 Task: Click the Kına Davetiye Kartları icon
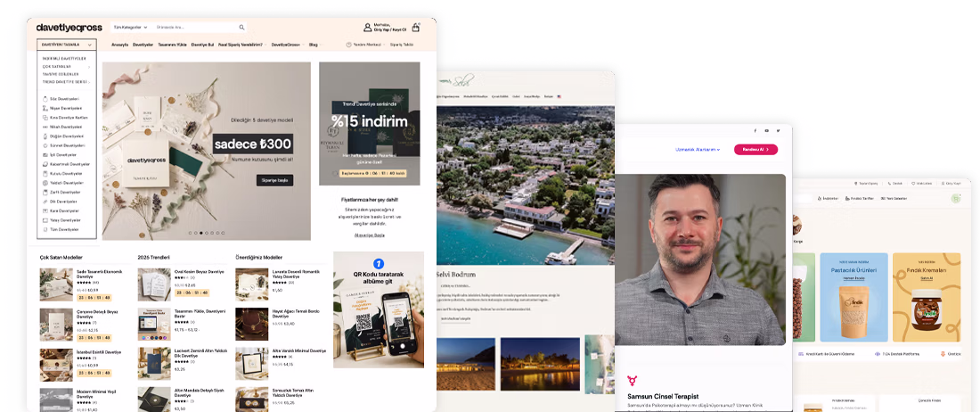45,118
